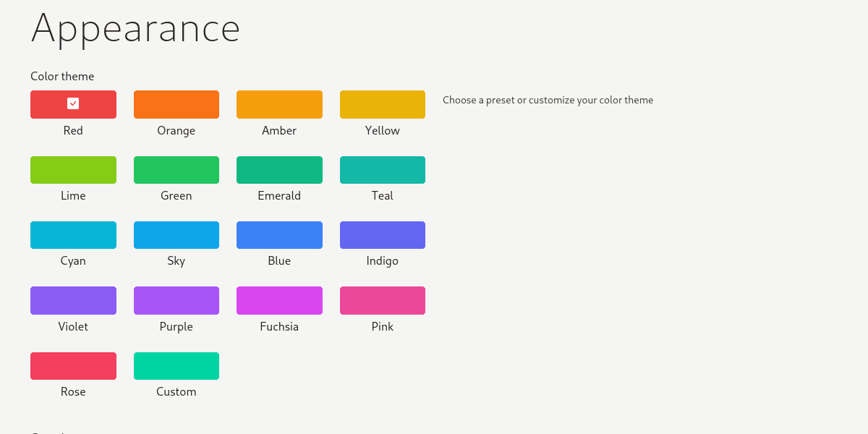The image size is (868, 434).
Task: Choose the Rose color swatch
Action: (x=73, y=366)
